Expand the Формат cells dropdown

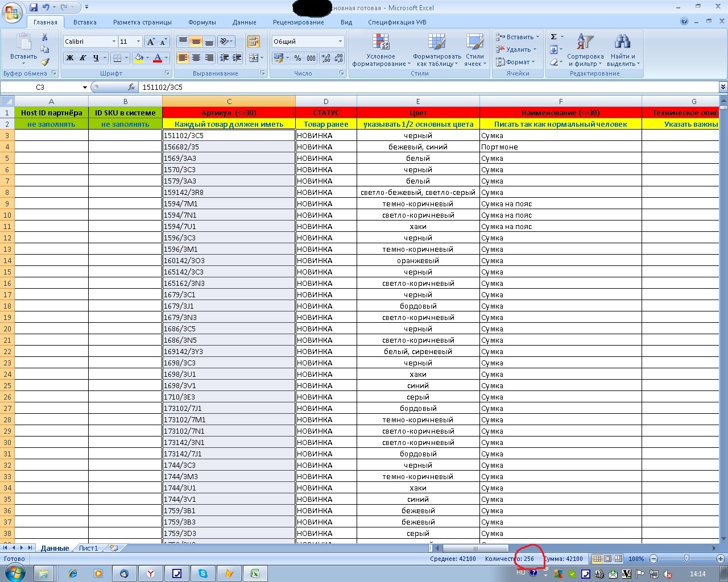point(534,62)
